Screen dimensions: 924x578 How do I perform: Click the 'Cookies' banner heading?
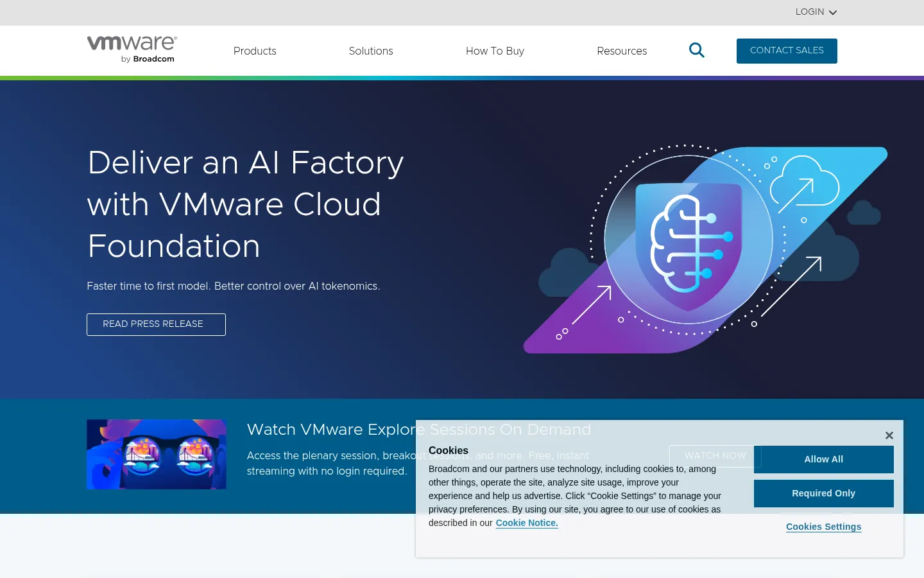click(449, 451)
